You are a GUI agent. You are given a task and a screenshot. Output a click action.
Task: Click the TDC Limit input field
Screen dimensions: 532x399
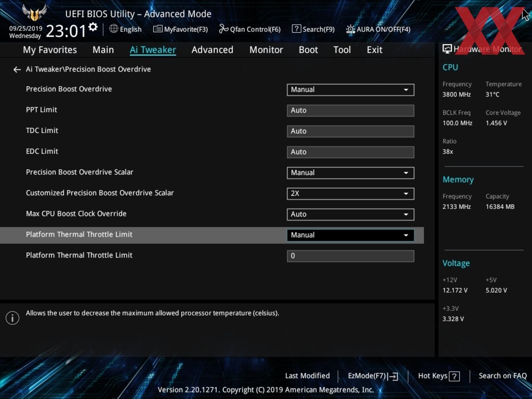pos(350,131)
